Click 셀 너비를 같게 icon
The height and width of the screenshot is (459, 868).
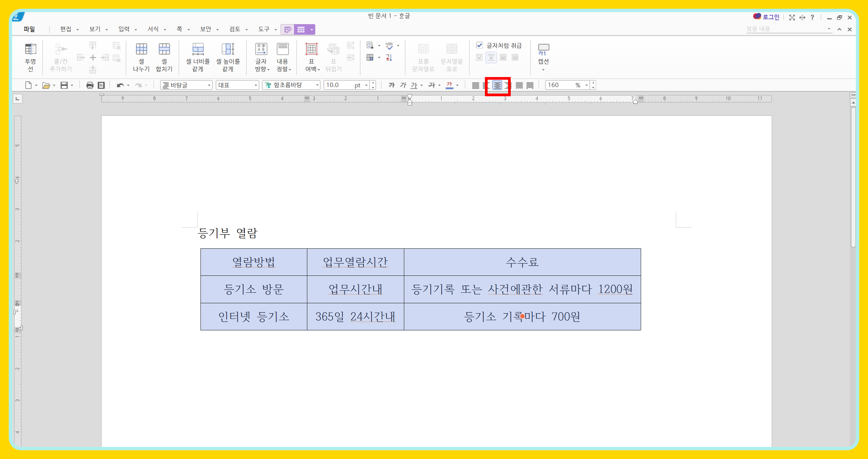pos(198,50)
